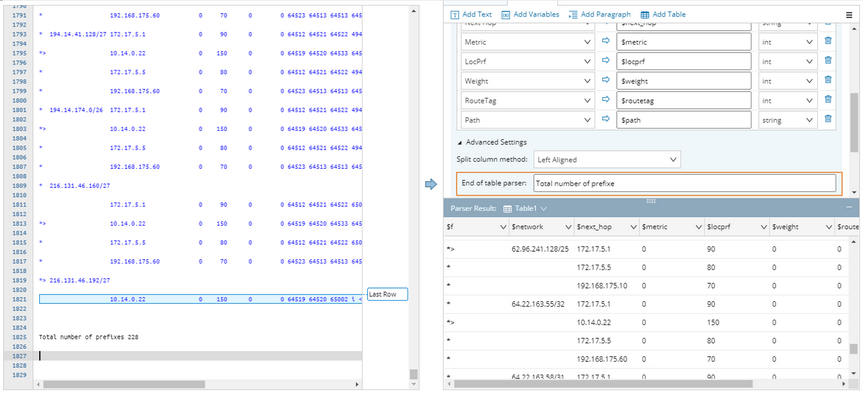
Task: Click the sample text vertical scrollbar thumb
Action: tap(413, 374)
